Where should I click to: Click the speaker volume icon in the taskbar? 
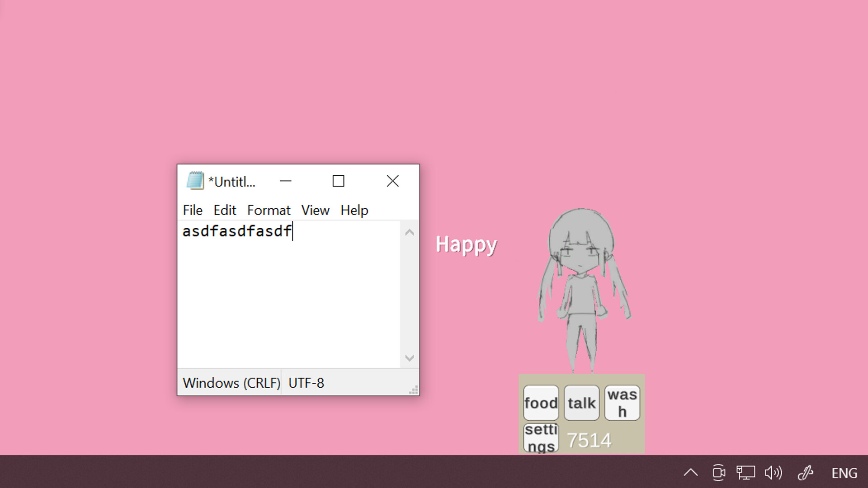click(x=774, y=472)
